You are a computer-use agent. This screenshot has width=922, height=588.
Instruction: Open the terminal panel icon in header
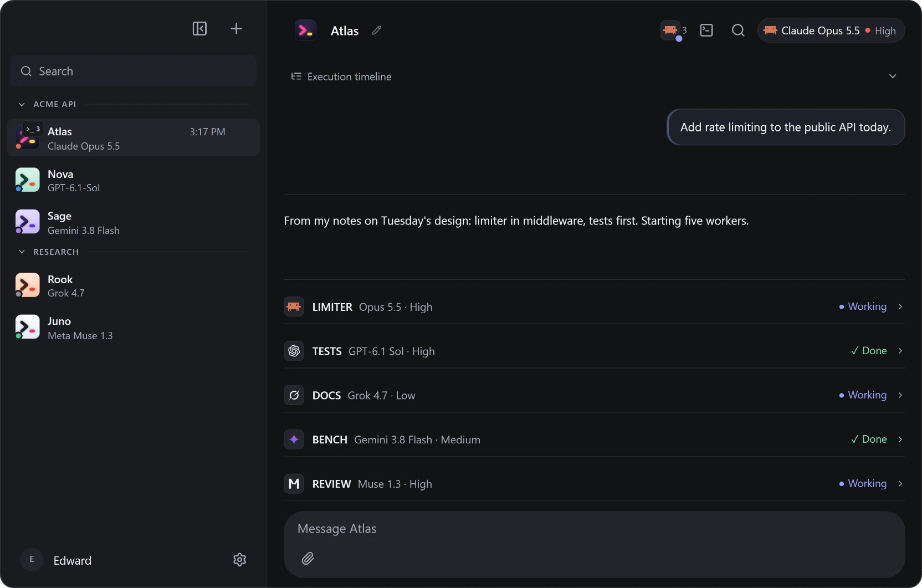coord(706,30)
